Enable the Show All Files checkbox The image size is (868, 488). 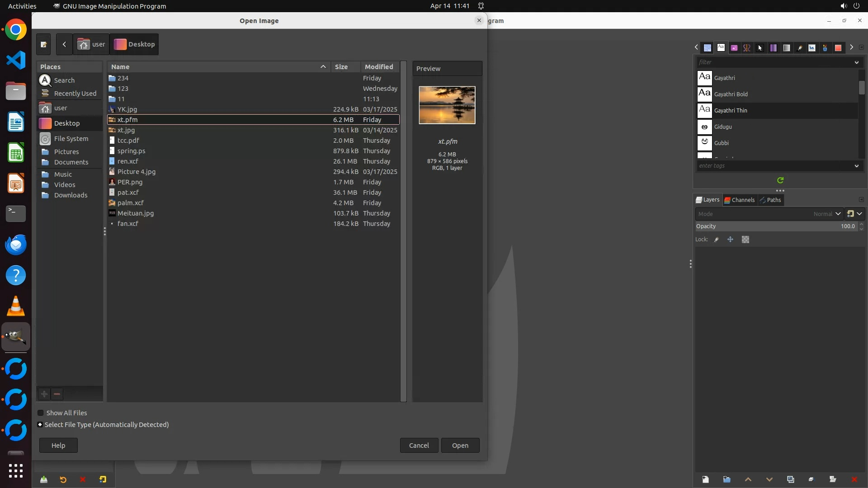pyautogui.click(x=41, y=413)
